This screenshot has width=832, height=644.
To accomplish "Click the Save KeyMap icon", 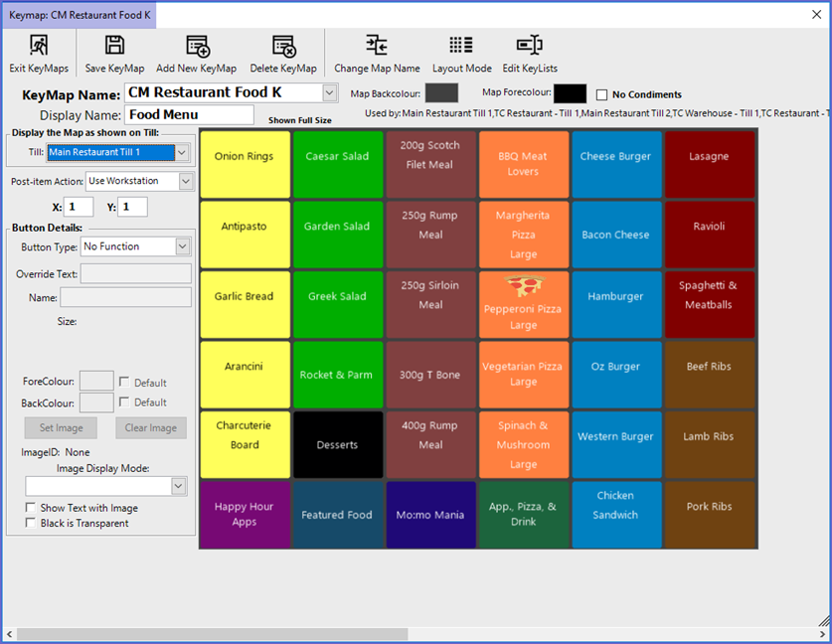I will (115, 46).
